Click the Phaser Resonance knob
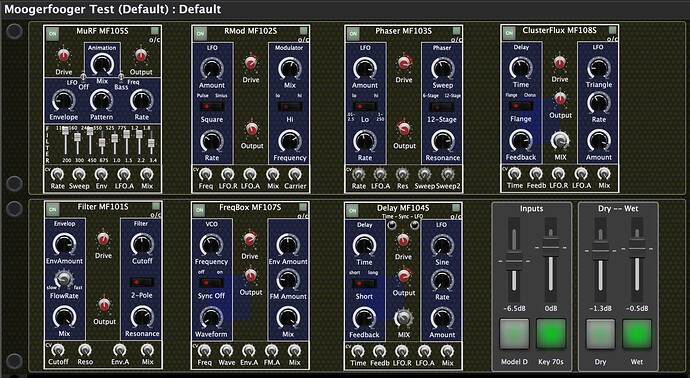This screenshot has width=690, height=378. click(442, 141)
